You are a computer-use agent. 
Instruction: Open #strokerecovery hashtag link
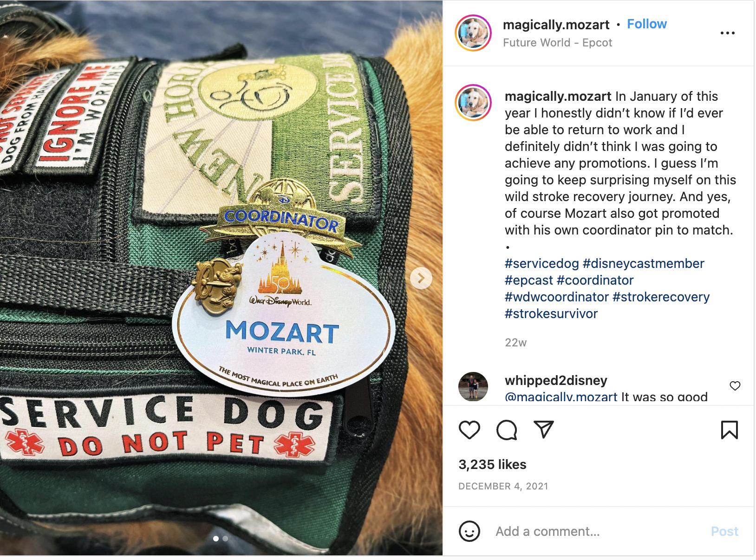[x=661, y=297]
